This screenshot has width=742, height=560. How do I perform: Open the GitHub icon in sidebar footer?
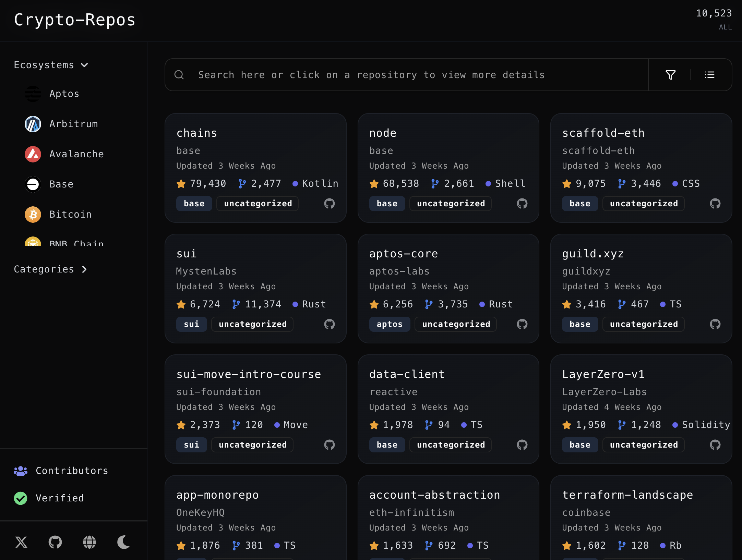tap(55, 542)
